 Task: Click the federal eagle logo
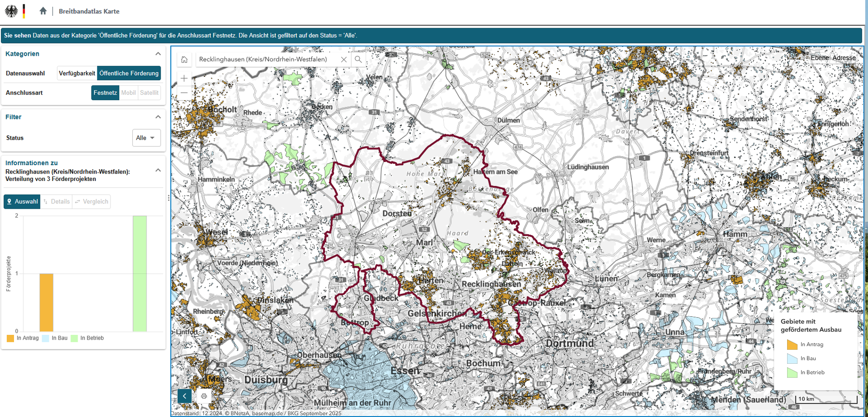12,11
